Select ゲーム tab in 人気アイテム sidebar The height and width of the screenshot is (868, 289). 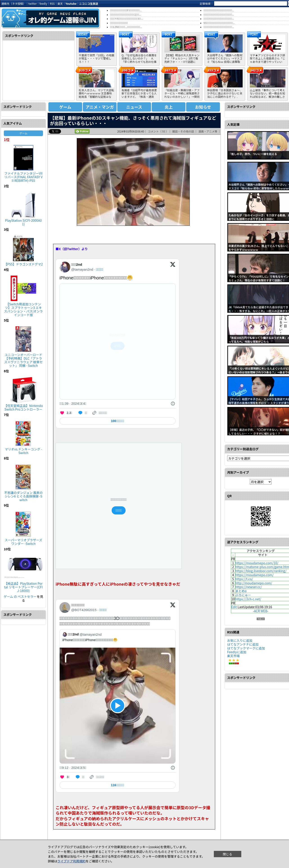point(23,133)
